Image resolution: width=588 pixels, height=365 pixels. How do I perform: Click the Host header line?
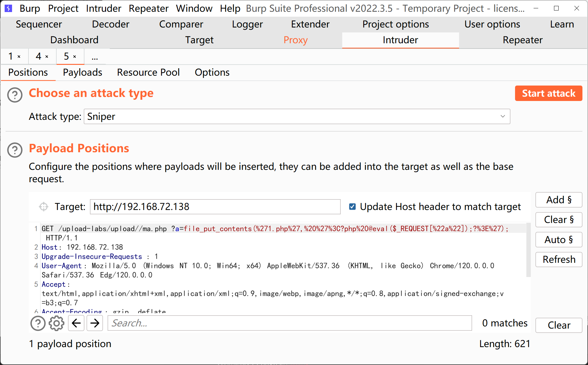click(x=82, y=247)
